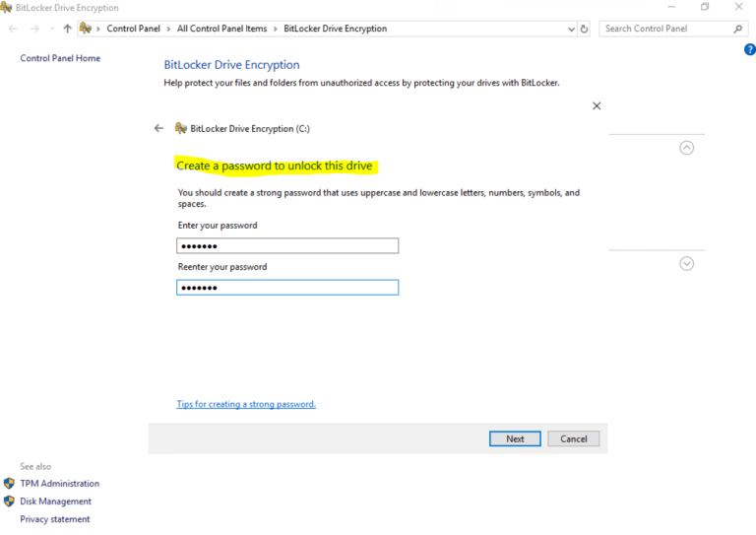Open Tips for creating a strong password
The height and width of the screenshot is (535, 756).
coord(246,404)
